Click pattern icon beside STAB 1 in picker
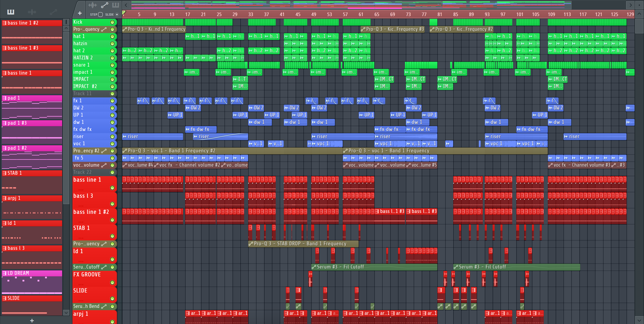Image resolution: width=644 pixels, height=324 pixels. (4, 173)
